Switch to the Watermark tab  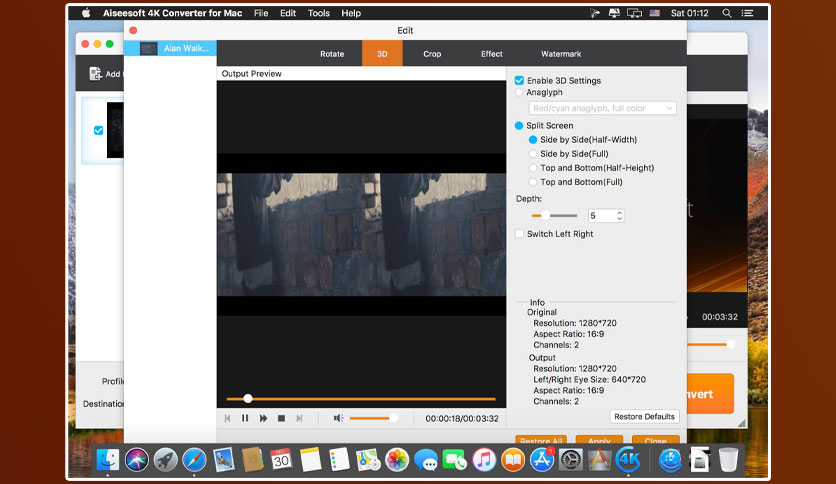561,54
